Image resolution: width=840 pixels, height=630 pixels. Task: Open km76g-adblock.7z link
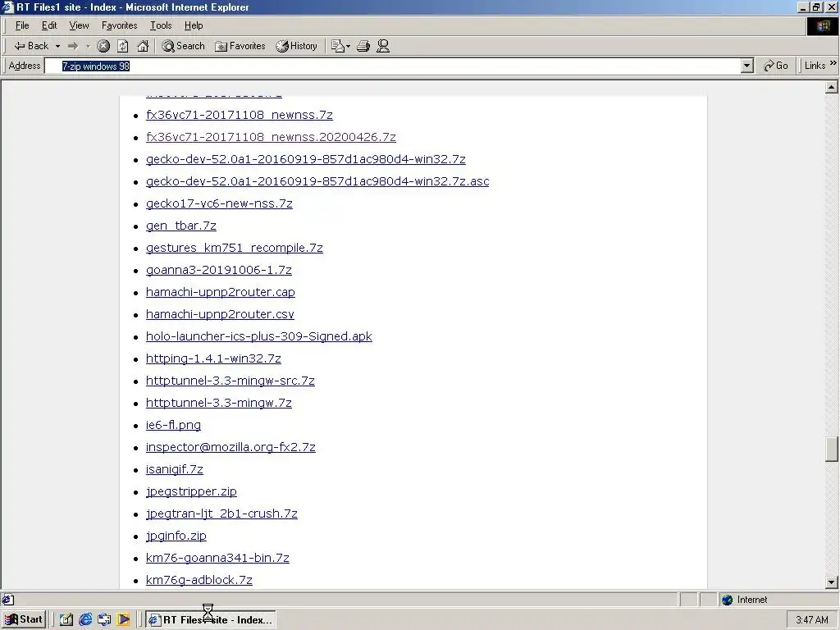pyautogui.click(x=199, y=580)
